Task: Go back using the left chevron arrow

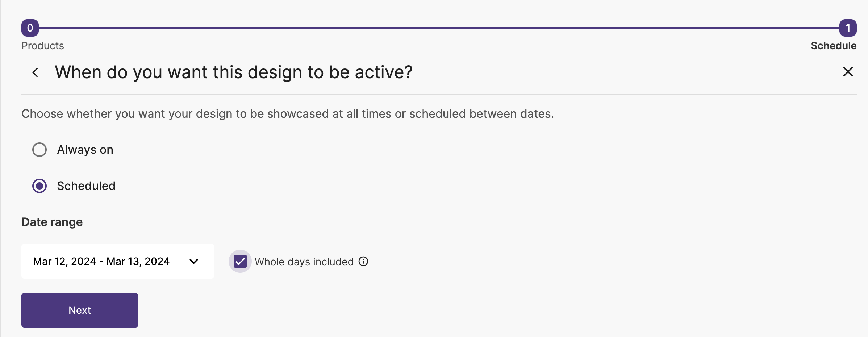Action: [35, 72]
